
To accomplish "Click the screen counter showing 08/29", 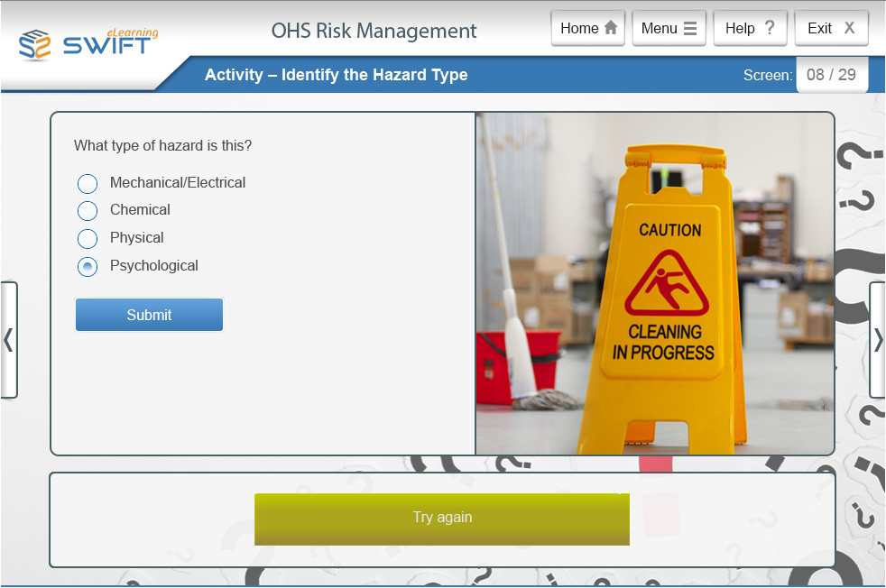I will point(831,75).
